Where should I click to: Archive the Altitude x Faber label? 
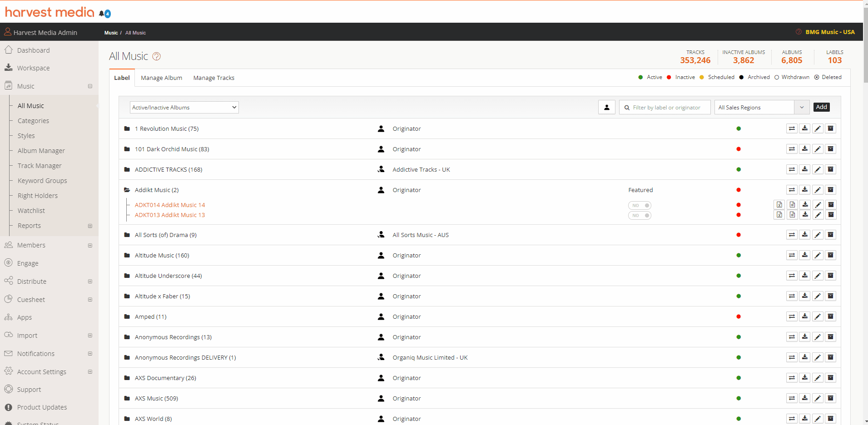point(831,296)
